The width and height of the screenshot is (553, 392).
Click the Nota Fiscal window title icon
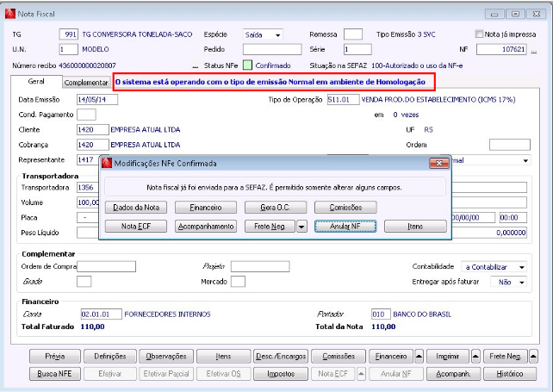(x=9, y=14)
